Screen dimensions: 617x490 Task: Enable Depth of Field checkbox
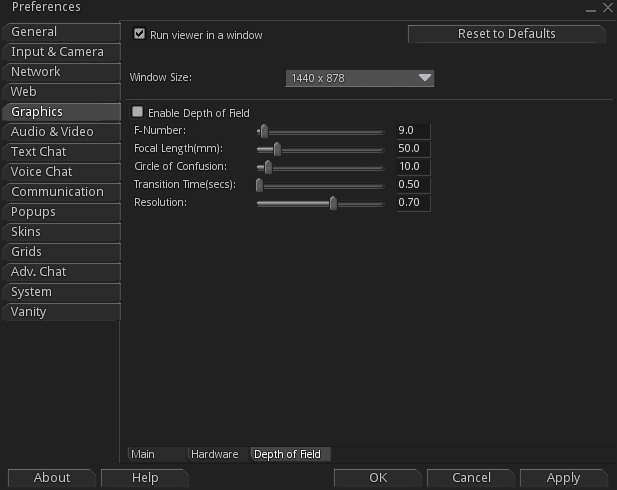point(138,113)
